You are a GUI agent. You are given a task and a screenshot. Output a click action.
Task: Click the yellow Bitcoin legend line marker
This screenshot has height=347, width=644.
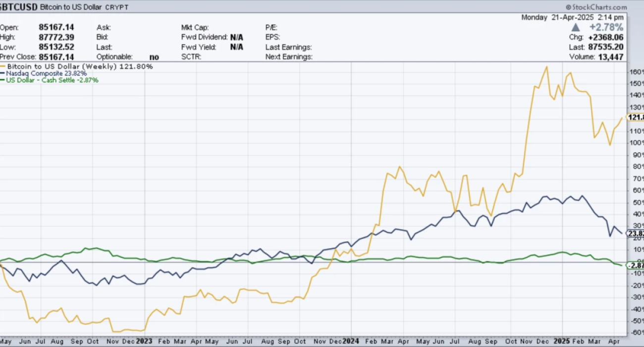3,66
